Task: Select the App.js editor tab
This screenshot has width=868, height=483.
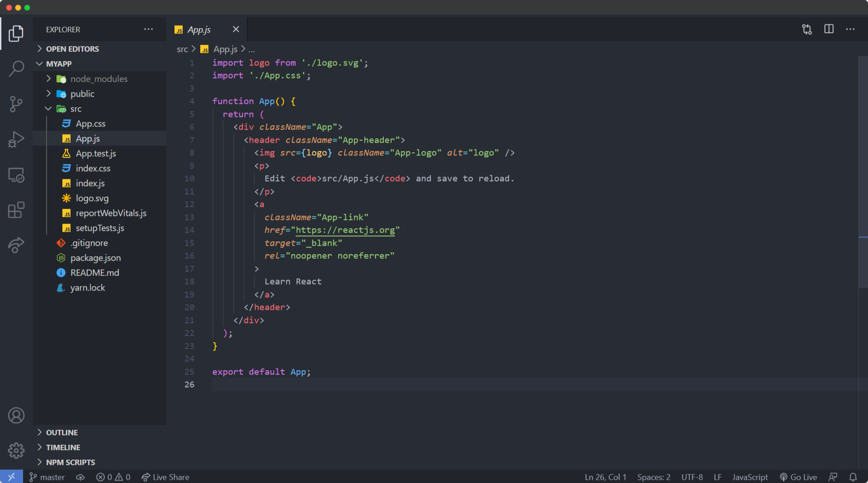Action: [199, 30]
